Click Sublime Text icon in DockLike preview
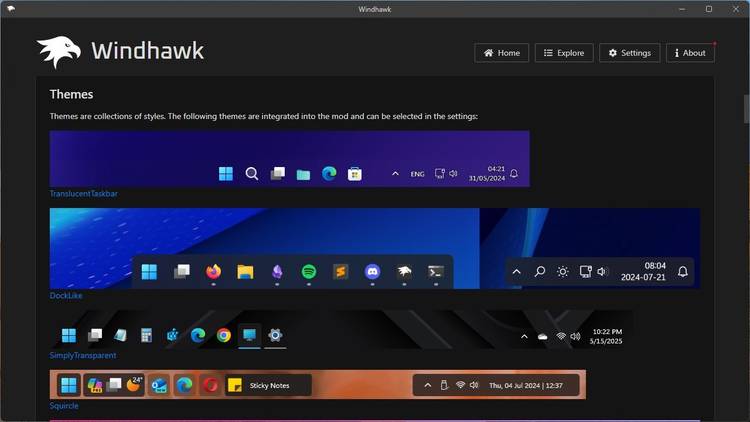 coord(341,272)
